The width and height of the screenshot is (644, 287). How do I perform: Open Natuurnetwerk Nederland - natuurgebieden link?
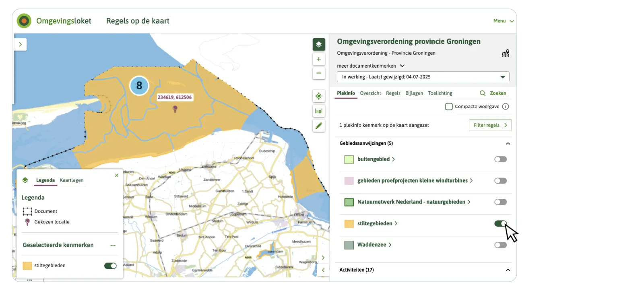(x=414, y=202)
